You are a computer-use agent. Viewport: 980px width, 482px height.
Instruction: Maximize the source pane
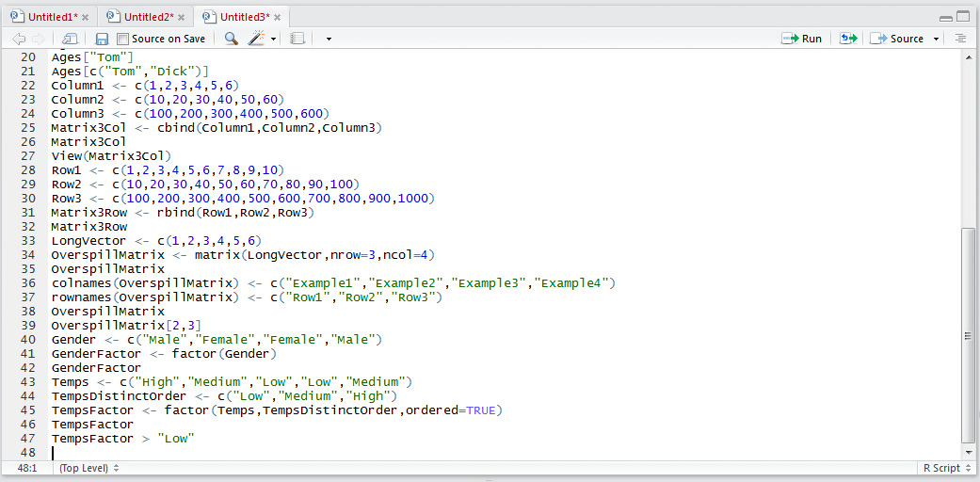coord(962,17)
